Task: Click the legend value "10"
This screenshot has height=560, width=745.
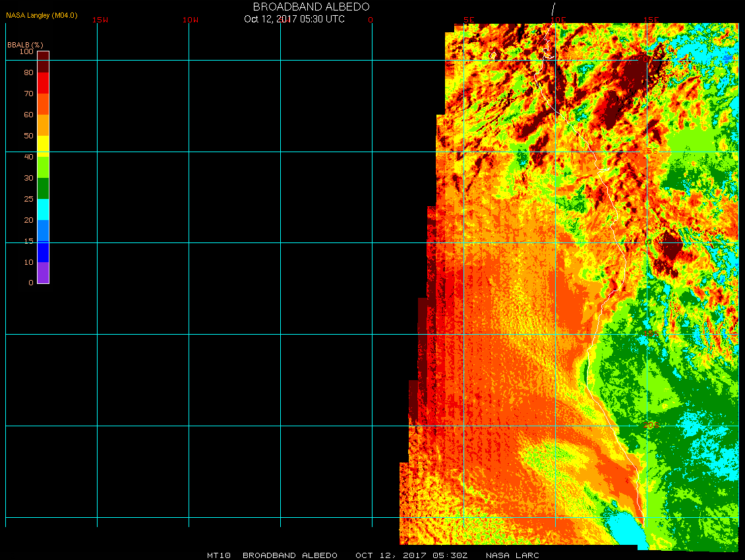Action: coord(29,262)
